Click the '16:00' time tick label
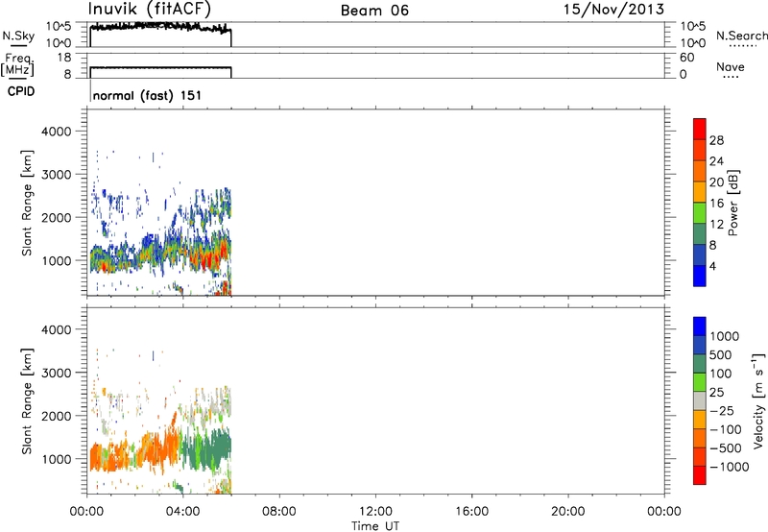768x532 pixels. [x=471, y=512]
